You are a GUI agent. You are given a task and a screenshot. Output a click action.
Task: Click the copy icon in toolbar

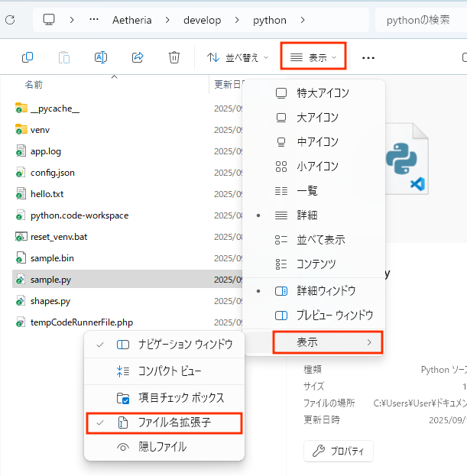click(x=28, y=57)
